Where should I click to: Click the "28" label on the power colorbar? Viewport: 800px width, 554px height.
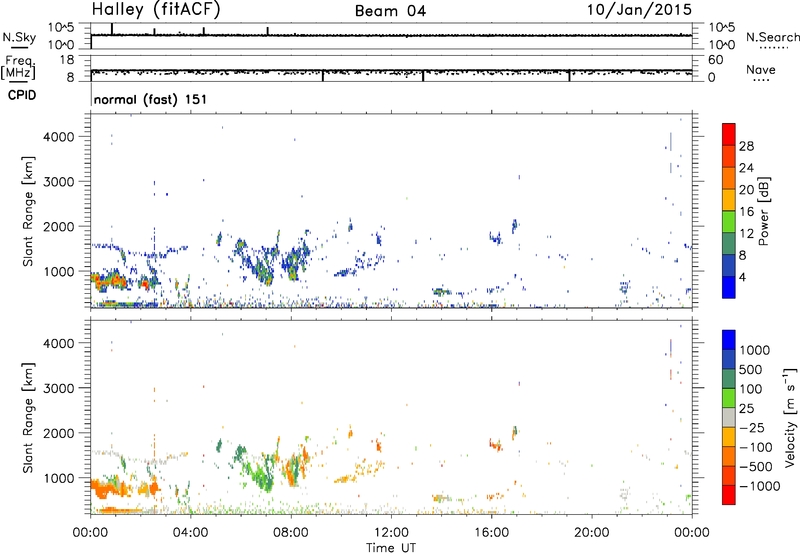coord(746,146)
